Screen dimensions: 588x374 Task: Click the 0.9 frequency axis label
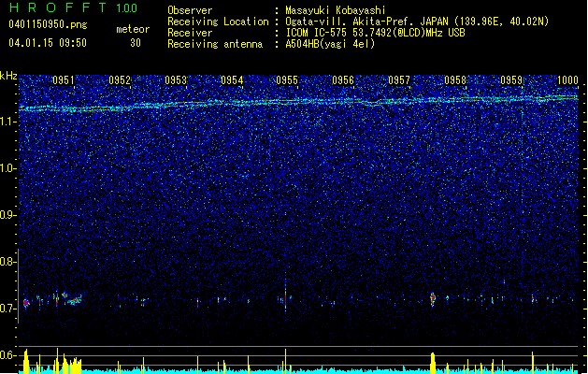pos(8,215)
